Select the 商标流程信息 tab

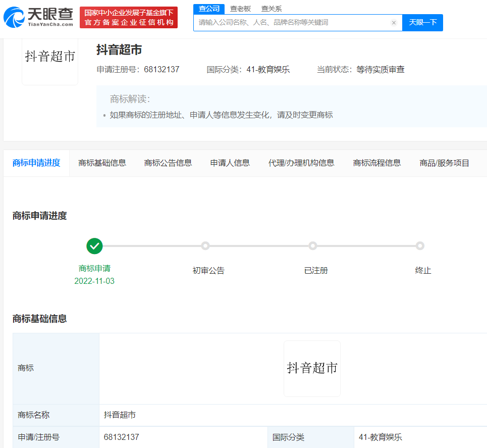click(x=377, y=163)
